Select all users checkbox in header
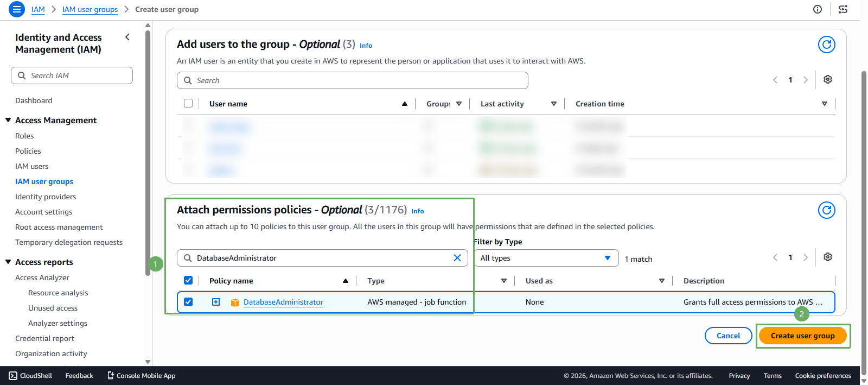 pyautogui.click(x=188, y=103)
